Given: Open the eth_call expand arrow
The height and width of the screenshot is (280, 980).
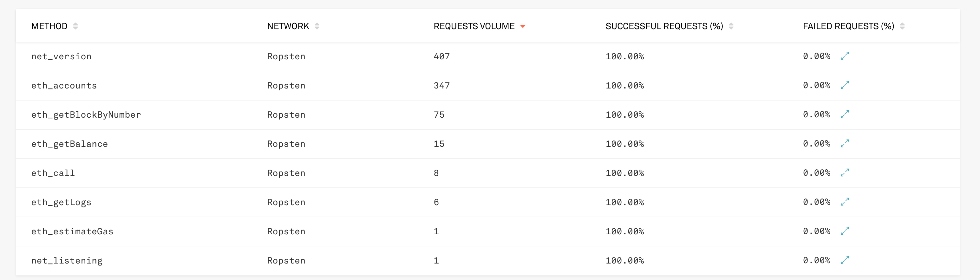Looking at the screenshot, I should coord(845,173).
